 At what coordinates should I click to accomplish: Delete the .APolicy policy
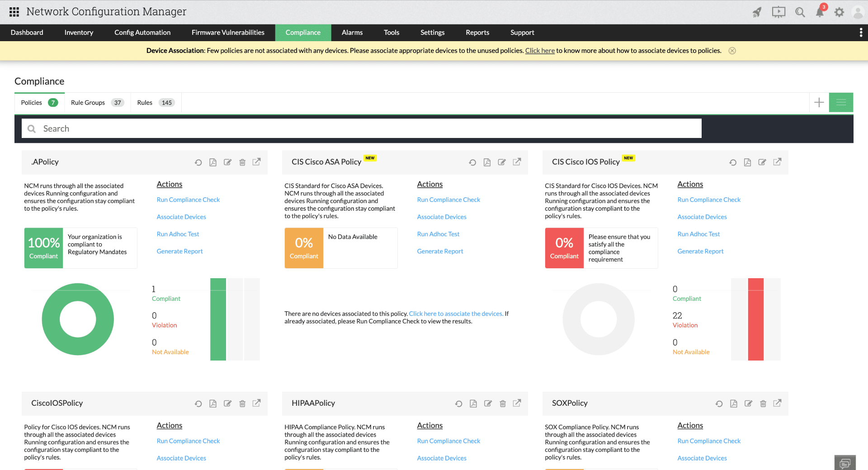coord(242,162)
